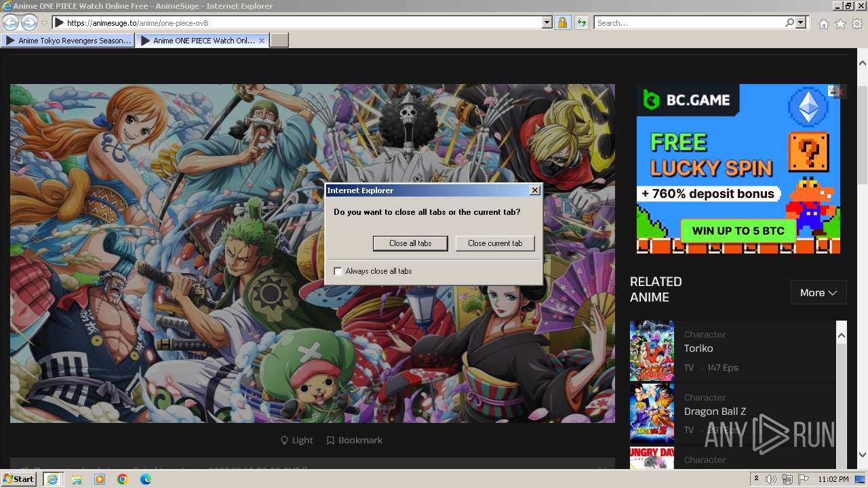Click the 11:02 PM system clock
Viewport: 868px width, 488px height.
click(x=833, y=479)
